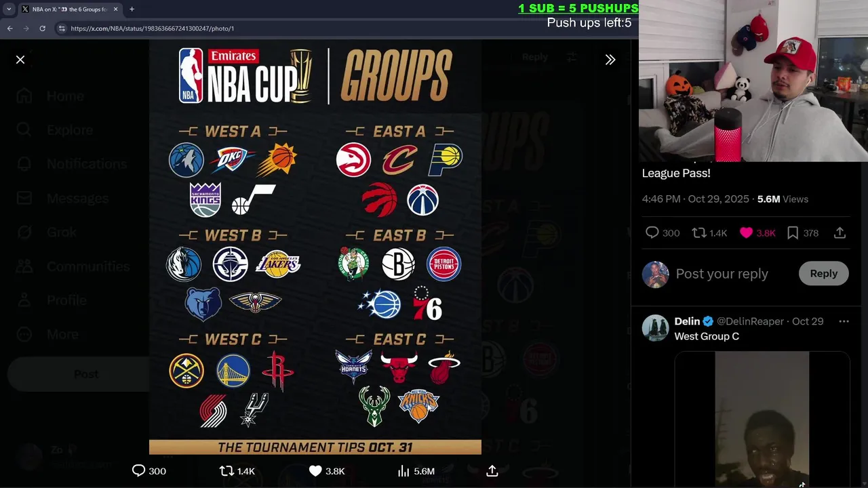Click the Detroit Pistons logo
868x488 pixels.
444,264
